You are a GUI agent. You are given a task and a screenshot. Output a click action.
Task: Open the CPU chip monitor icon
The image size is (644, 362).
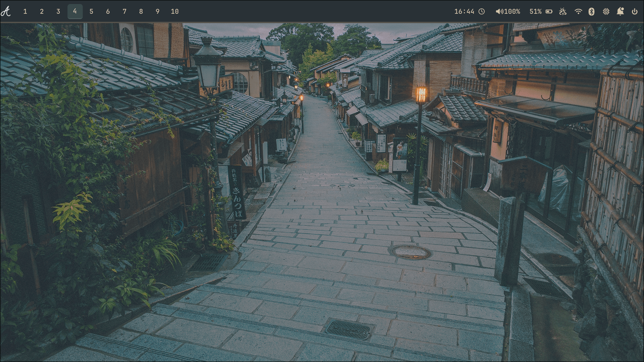606,11
